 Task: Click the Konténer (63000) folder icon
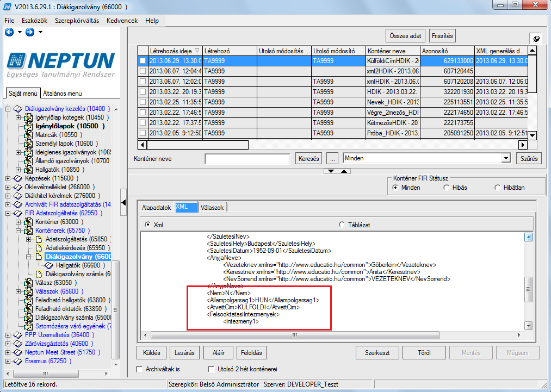28,222
